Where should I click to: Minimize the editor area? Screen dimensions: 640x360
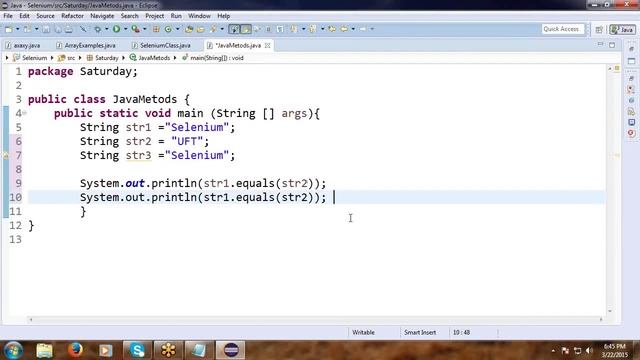coord(600,44)
